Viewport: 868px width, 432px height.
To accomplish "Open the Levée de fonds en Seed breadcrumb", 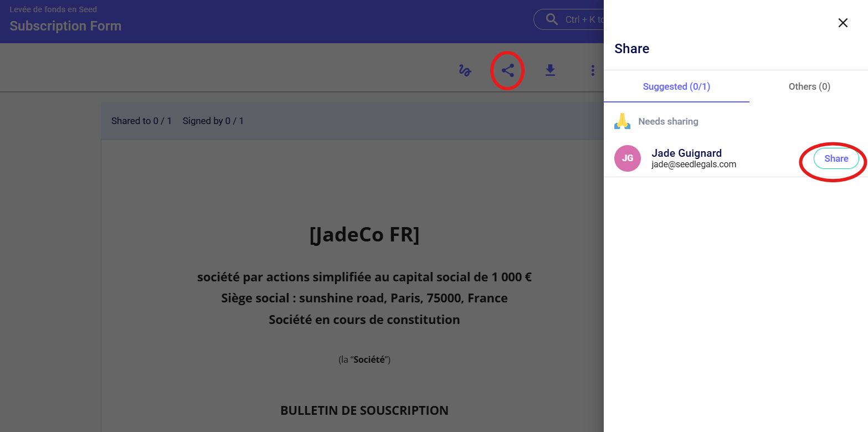I will click(x=54, y=9).
